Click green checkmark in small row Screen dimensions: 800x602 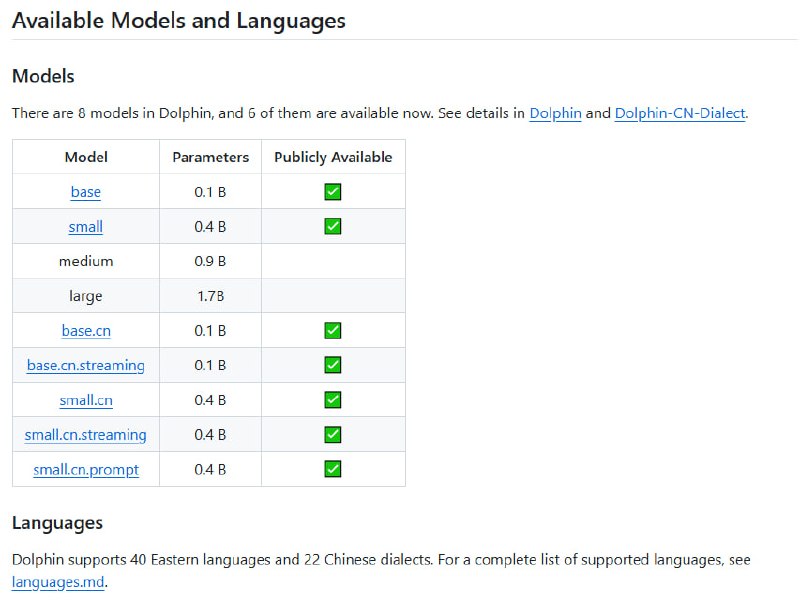pyautogui.click(x=333, y=226)
